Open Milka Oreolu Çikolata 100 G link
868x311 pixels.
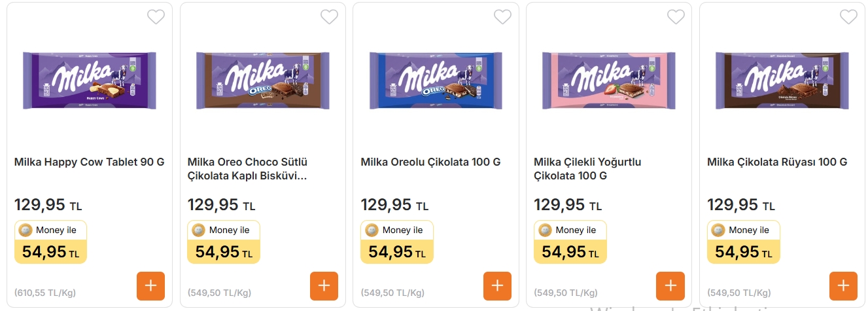pyautogui.click(x=430, y=162)
